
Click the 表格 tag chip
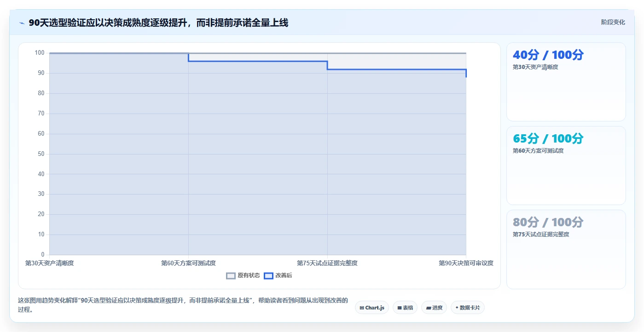(x=405, y=308)
